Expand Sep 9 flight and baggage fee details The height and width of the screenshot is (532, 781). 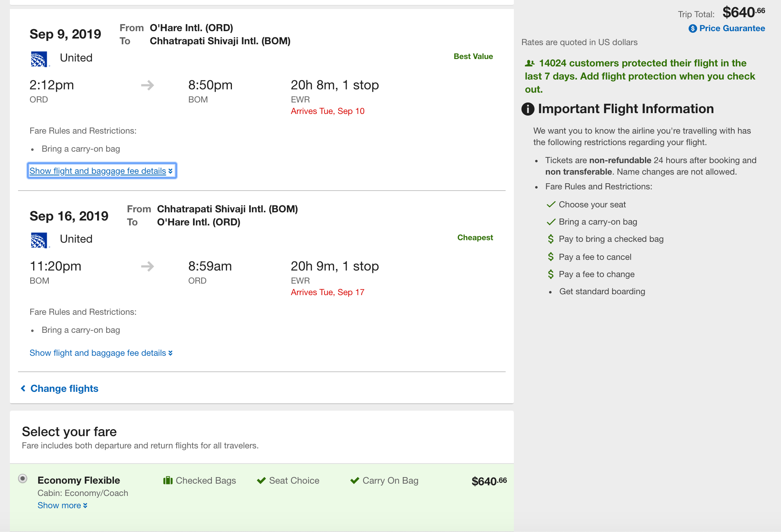(101, 171)
